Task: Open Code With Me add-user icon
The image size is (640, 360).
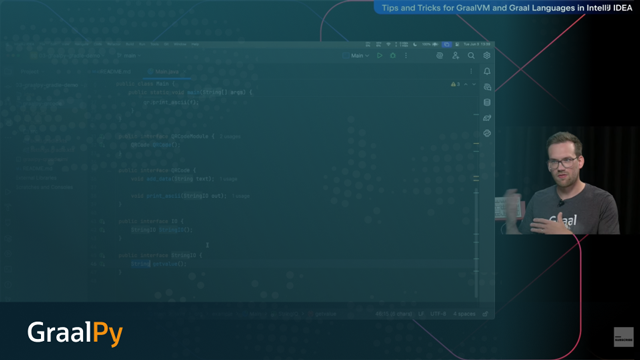Action: coord(456,56)
